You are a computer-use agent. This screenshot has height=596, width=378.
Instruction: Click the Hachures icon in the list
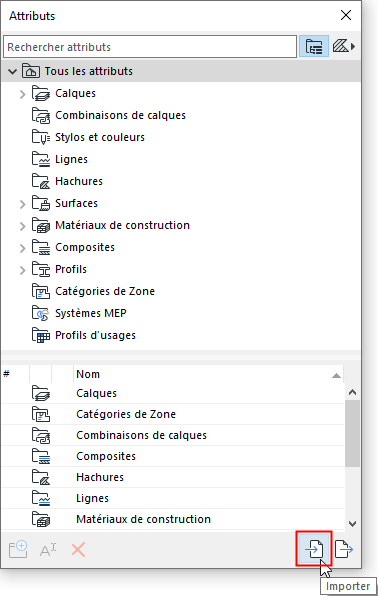(41, 477)
